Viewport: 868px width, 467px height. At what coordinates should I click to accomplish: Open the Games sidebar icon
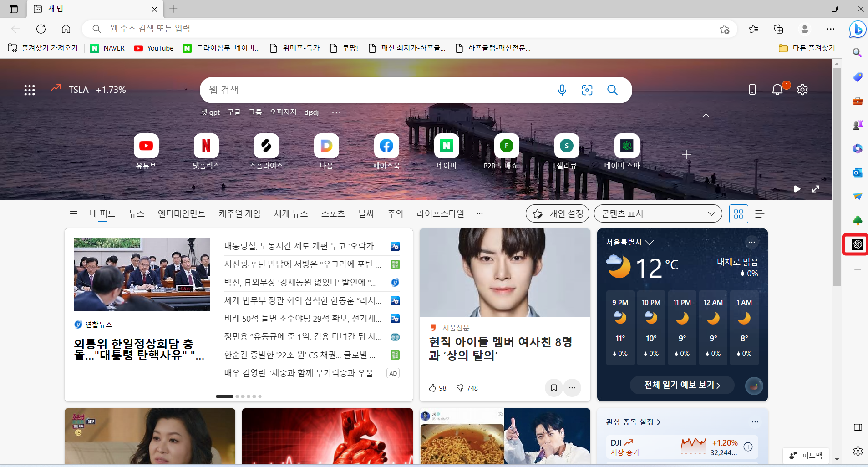(858, 124)
